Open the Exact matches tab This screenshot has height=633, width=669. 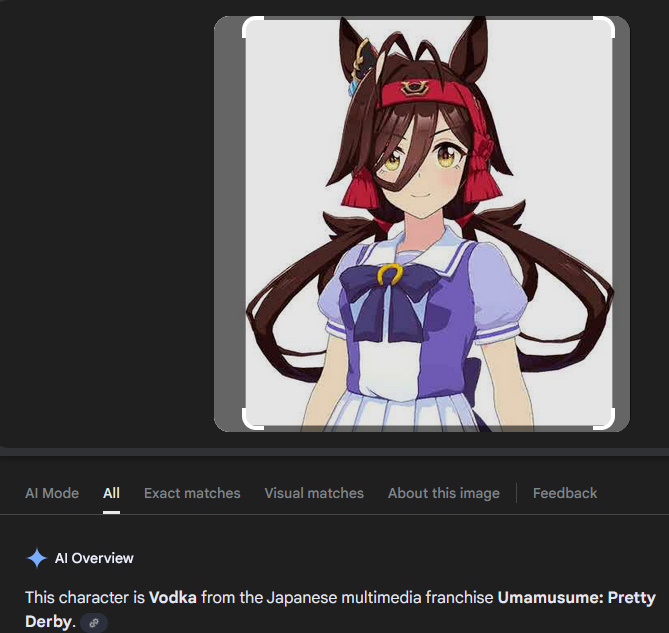coord(192,493)
